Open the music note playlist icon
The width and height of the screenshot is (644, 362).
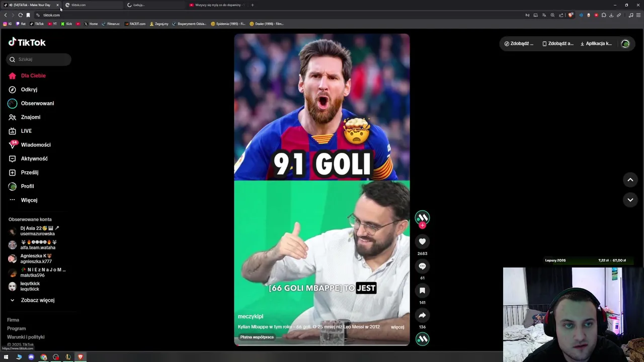point(631,15)
